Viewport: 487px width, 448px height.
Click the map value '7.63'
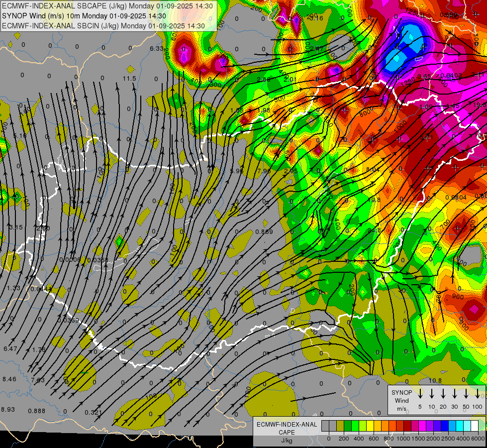pos(38,380)
